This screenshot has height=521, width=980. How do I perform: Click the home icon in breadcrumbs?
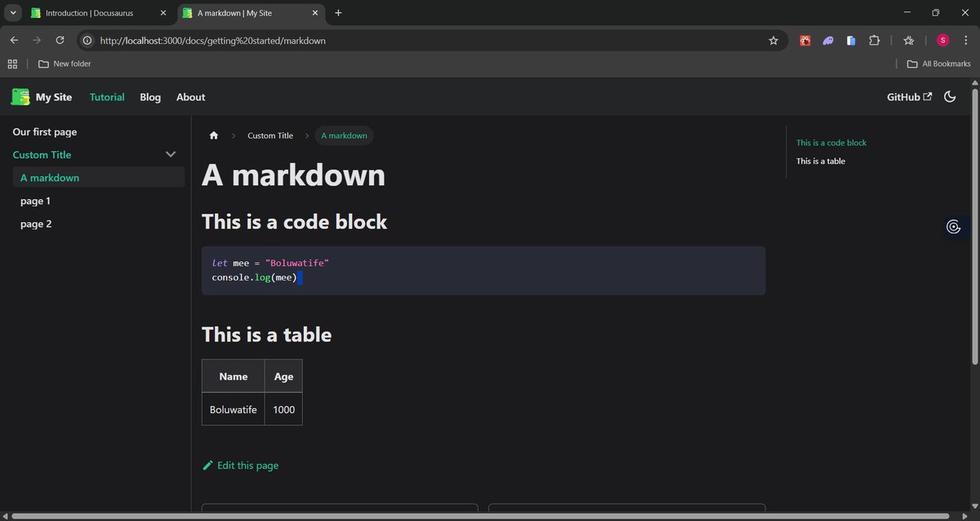coord(214,136)
